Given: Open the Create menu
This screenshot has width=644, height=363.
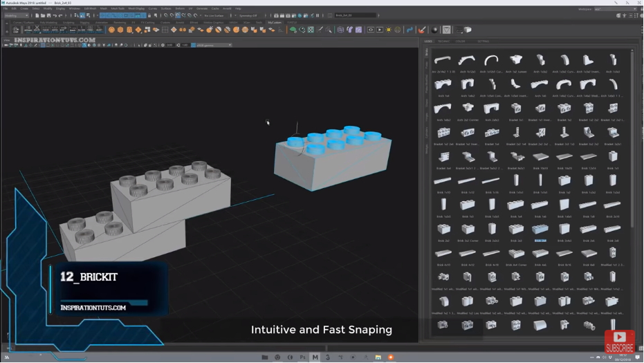Looking at the screenshot, I should 24,8.
